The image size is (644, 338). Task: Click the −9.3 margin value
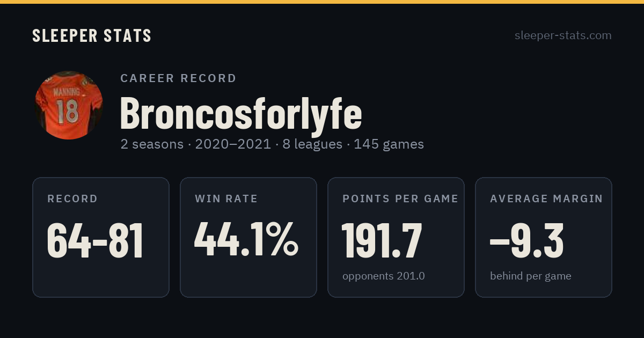[526, 241]
